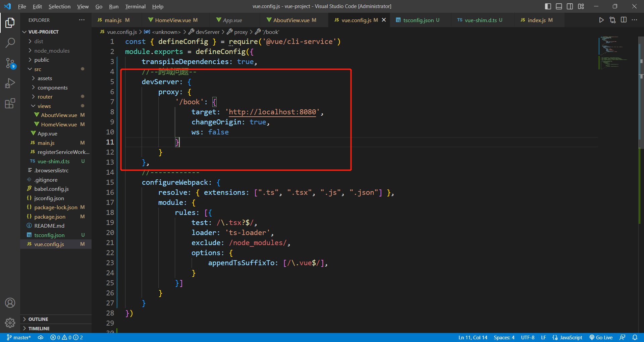Click the Go Live status bar button
This screenshot has height=342, width=644.
pos(601,337)
